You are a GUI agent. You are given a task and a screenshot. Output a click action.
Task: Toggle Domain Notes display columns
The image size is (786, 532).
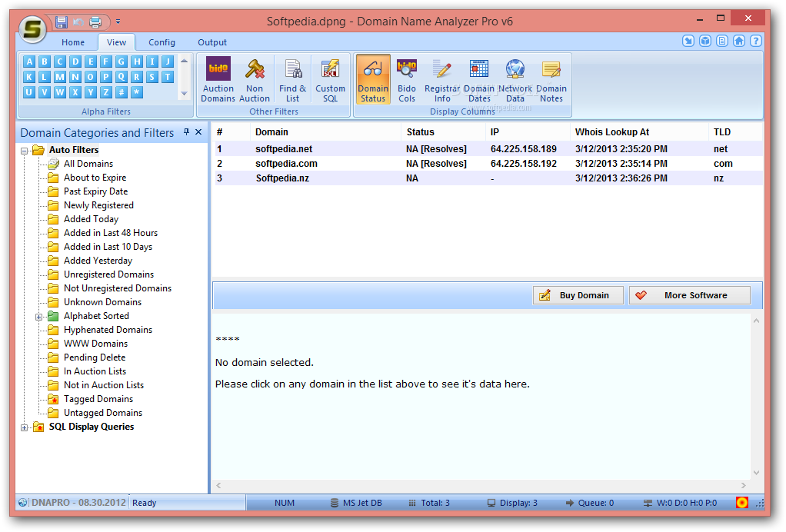pyautogui.click(x=551, y=79)
